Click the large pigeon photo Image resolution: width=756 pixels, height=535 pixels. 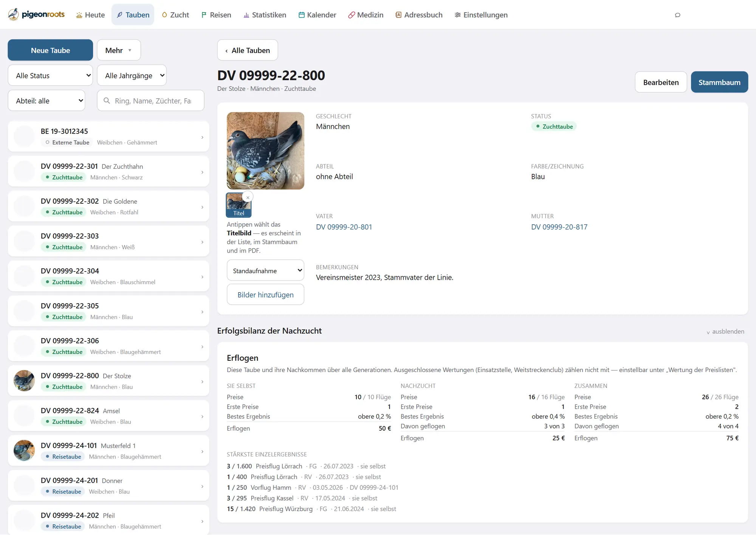pyautogui.click(x=265, y=150)
